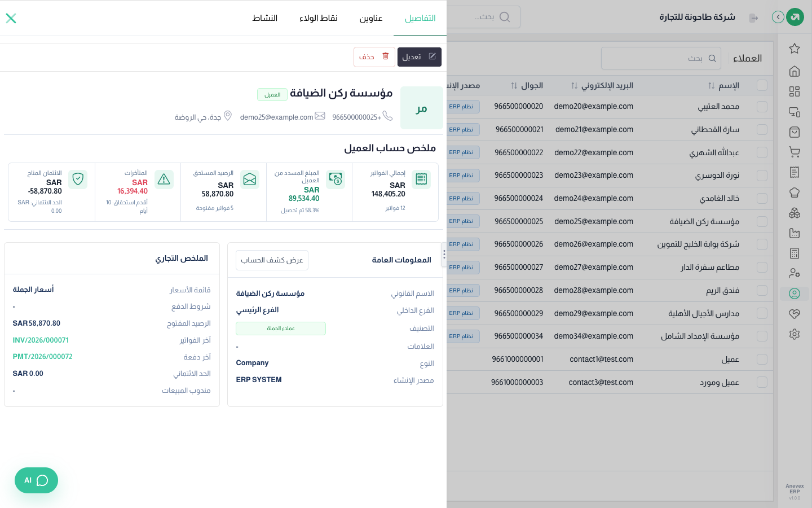Screen dimensions: 812x508
Task: Click the حذف delete button
Action: point(374,56)
